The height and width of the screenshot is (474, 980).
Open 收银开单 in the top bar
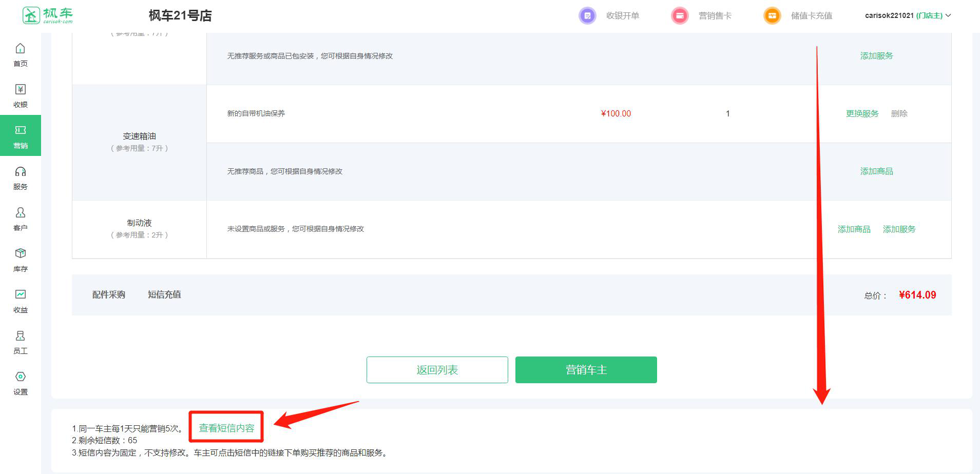pyautogui.click(x=623, y=16)
